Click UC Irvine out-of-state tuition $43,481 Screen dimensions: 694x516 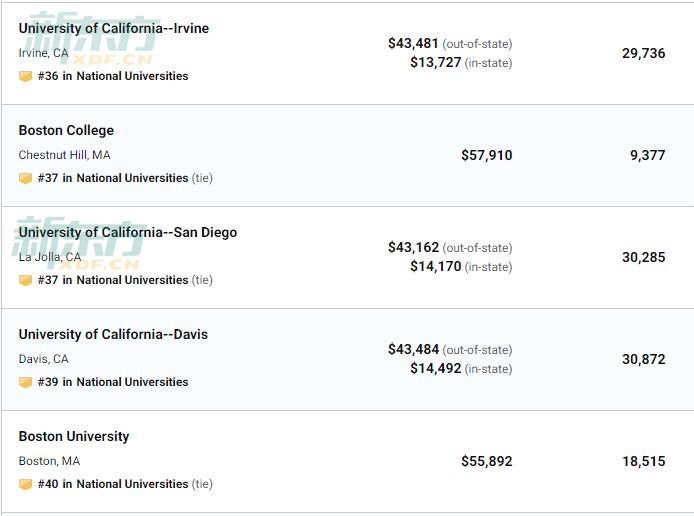[x=413, y=43]
